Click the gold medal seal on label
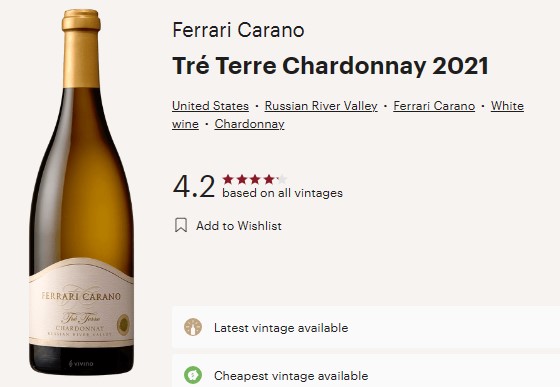 tap(124, 325)
